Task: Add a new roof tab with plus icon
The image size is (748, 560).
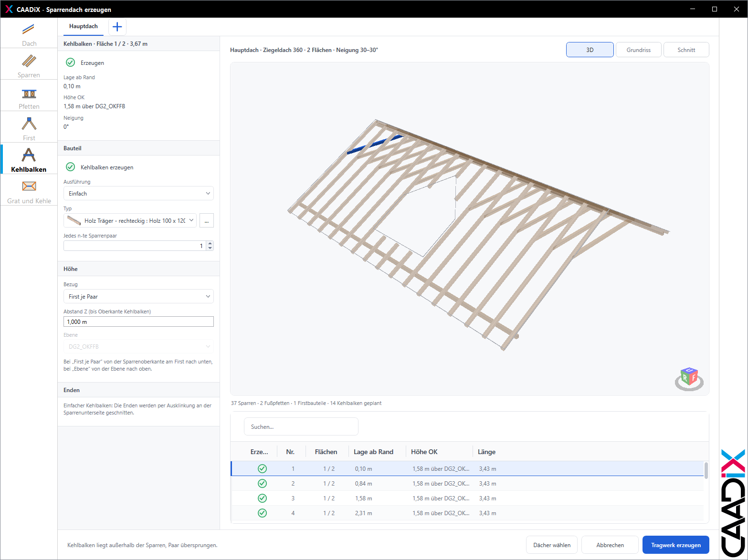Action: [117, 27]
